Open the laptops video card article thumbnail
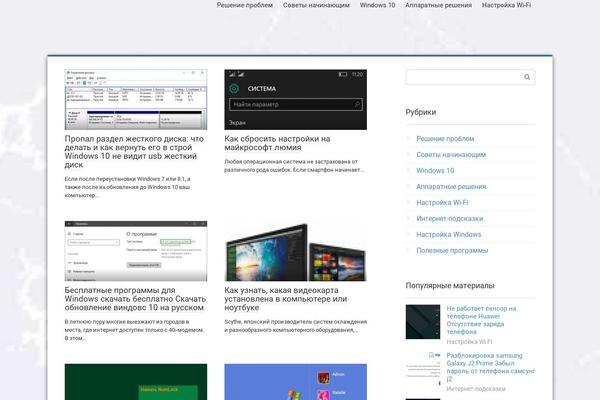The height and width of the screenshot is (400, 600). [295, 251]
